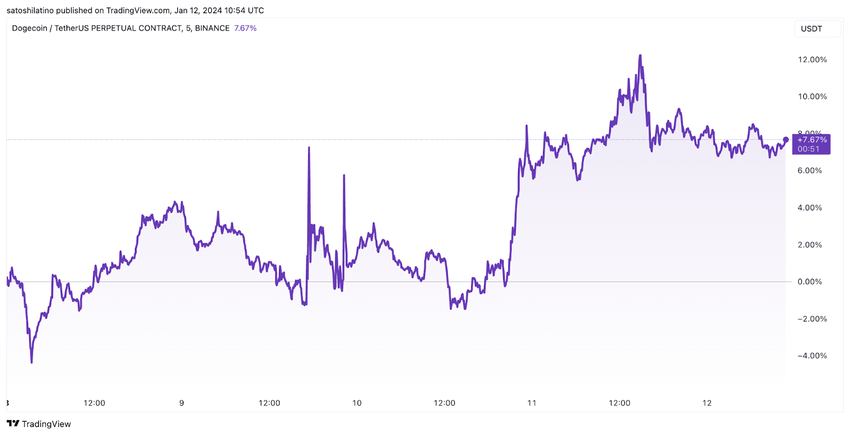Select date 9 on the time axis
The height and width of the screenshot is (435, 850).
pyautogui.click(x=181, y=403)
